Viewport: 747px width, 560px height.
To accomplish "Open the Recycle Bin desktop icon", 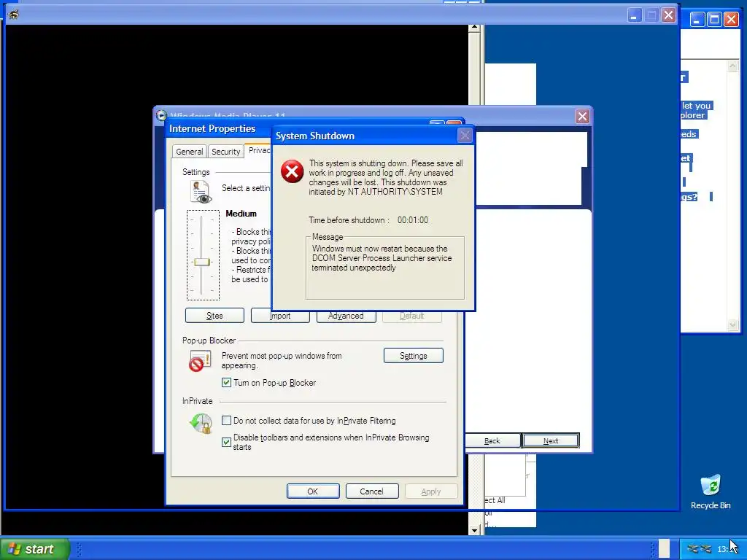I will [711, 492].
